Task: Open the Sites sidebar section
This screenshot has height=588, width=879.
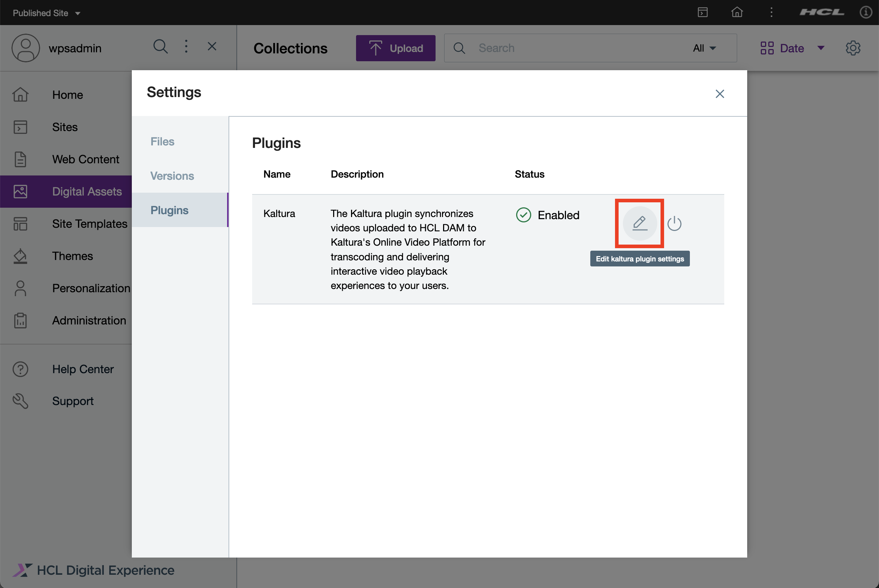Action: [64, 127]
